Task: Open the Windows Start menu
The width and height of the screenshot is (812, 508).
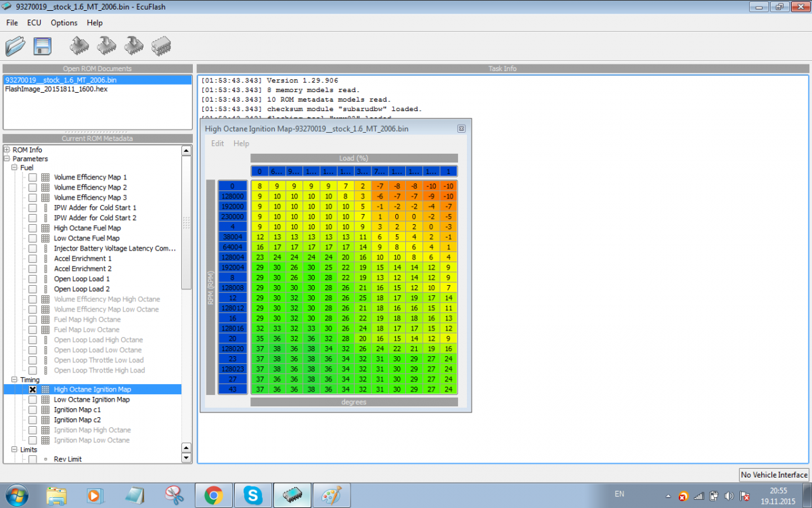Action: pos(16,495)
